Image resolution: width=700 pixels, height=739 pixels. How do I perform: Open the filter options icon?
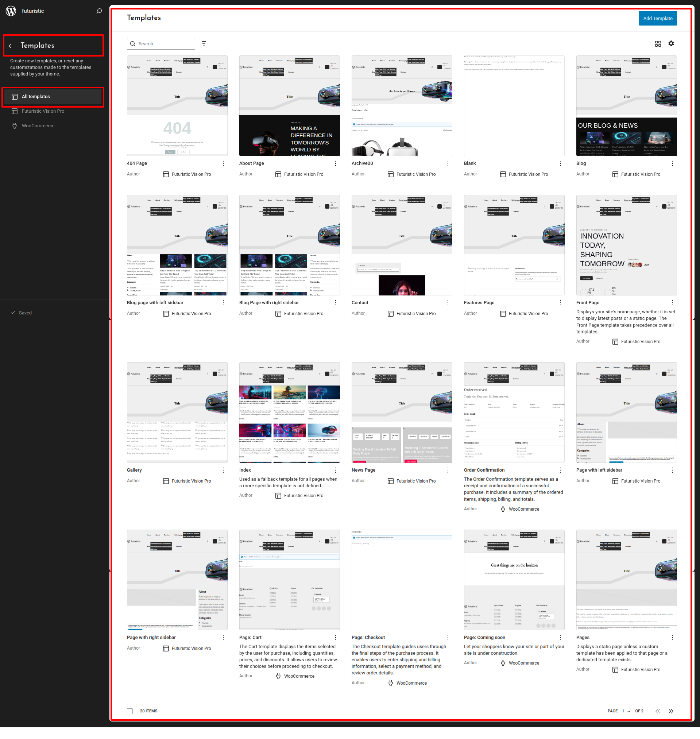point(204,44)
